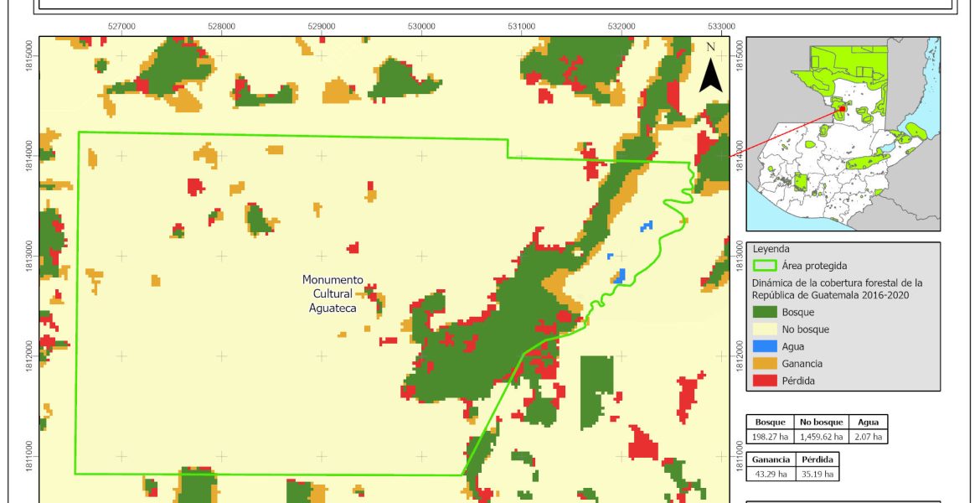
Task: Click the Área protegida outline legend symbol
Action: [x=766, y=266]
